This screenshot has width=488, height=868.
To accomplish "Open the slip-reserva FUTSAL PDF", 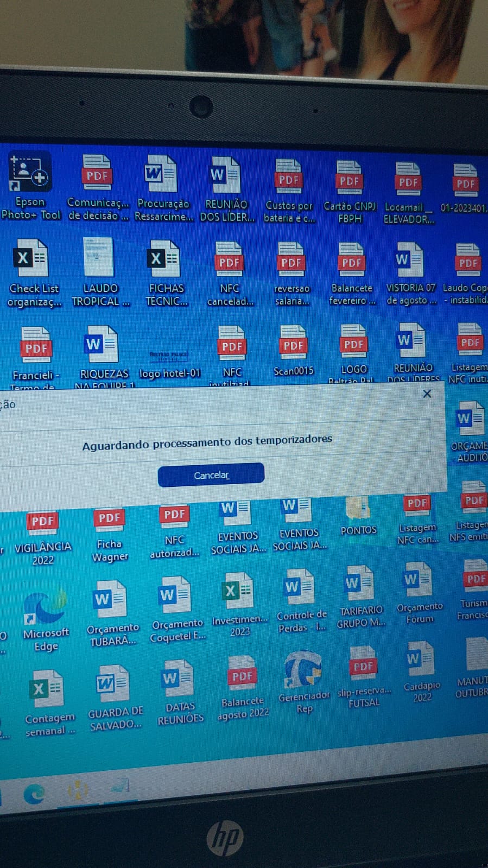I will point(363,666).
